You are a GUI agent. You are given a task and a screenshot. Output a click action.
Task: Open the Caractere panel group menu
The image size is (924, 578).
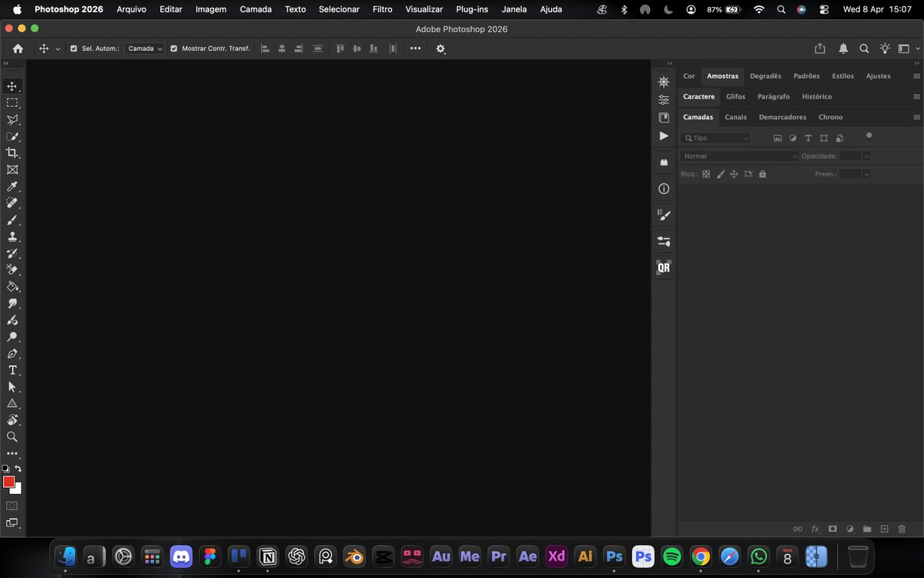(x=916, y=96)
